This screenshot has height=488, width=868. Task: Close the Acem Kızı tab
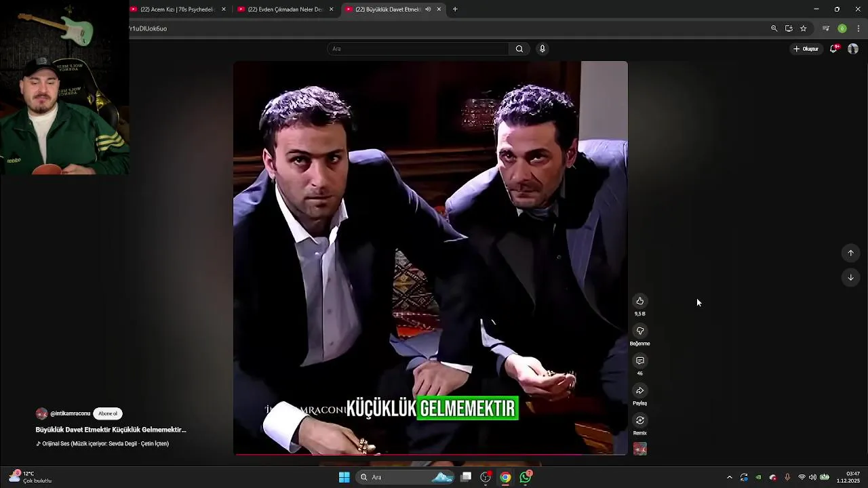pos(224,9)
